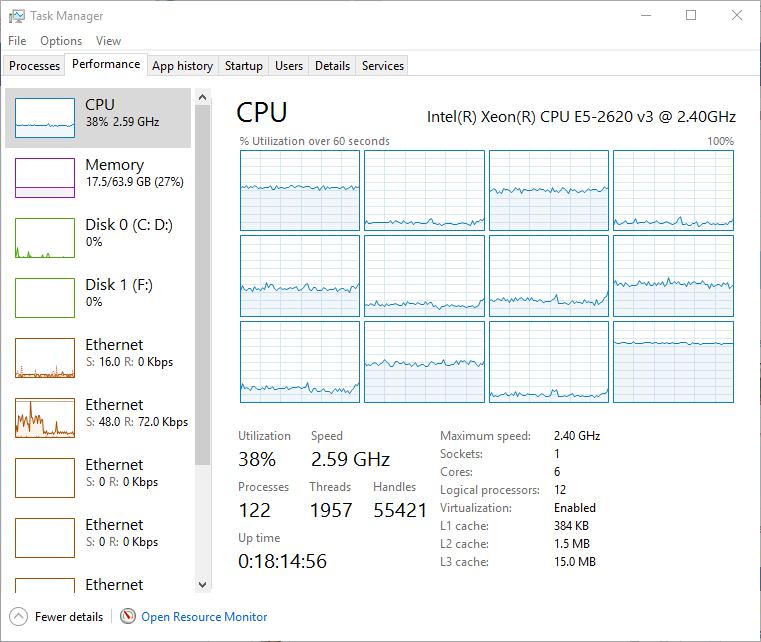Open the Options menu
The width and height of the screenshot is (761, 642).
click(61, 41)
